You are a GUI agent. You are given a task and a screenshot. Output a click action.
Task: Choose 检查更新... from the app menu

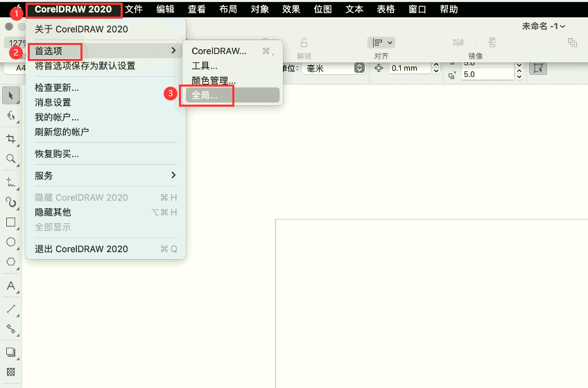point(57,87)
